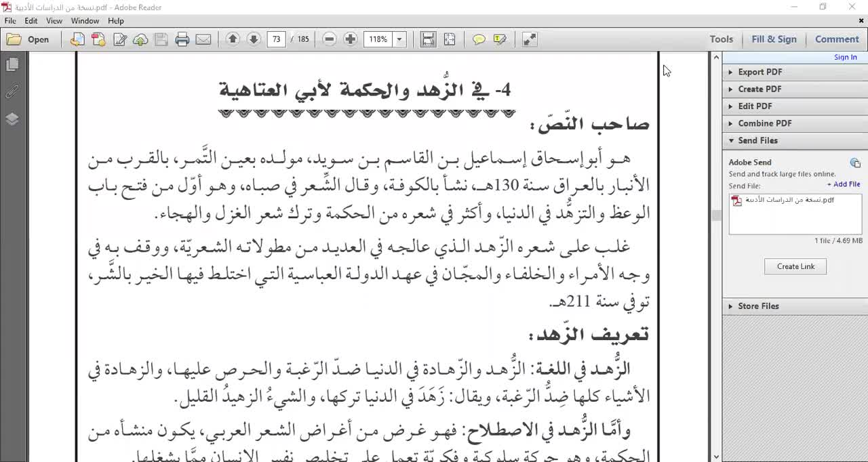Add a sticky note comment
This screenshot has width=868, height=462.
click(x=479, y=39)
